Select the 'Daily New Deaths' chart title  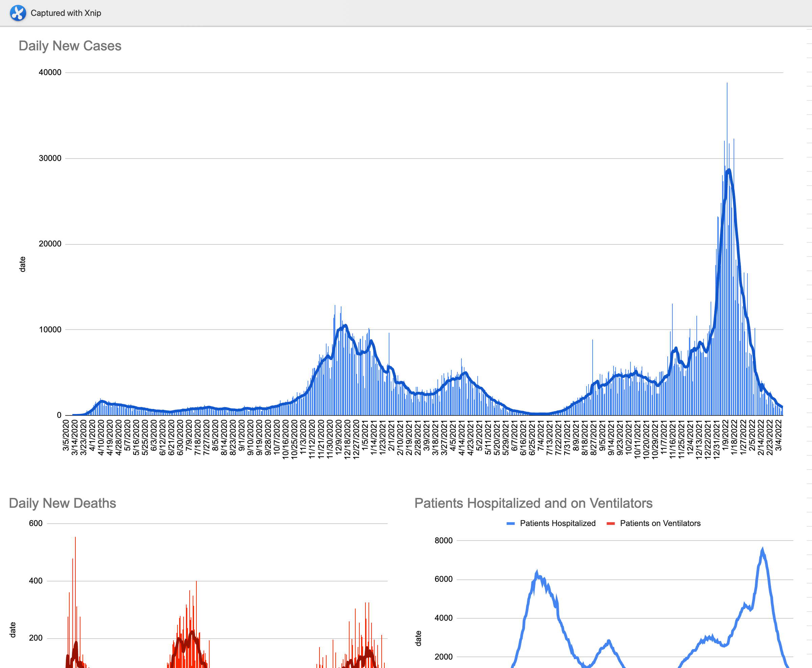click(62, 503)
